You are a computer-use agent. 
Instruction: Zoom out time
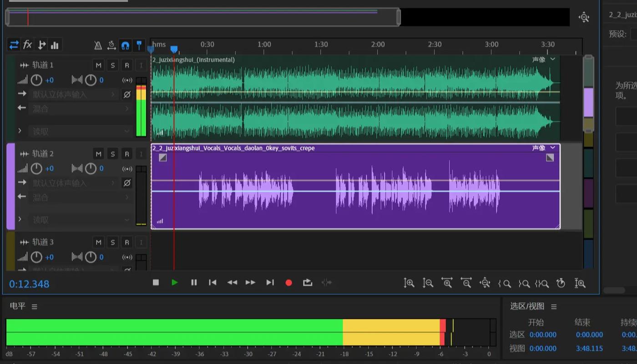click(466, 283)
